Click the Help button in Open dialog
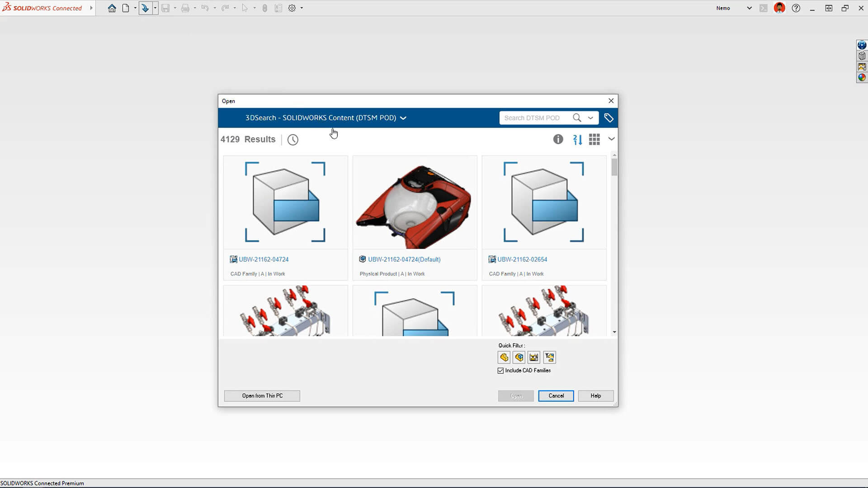 [x=596, y=396]
